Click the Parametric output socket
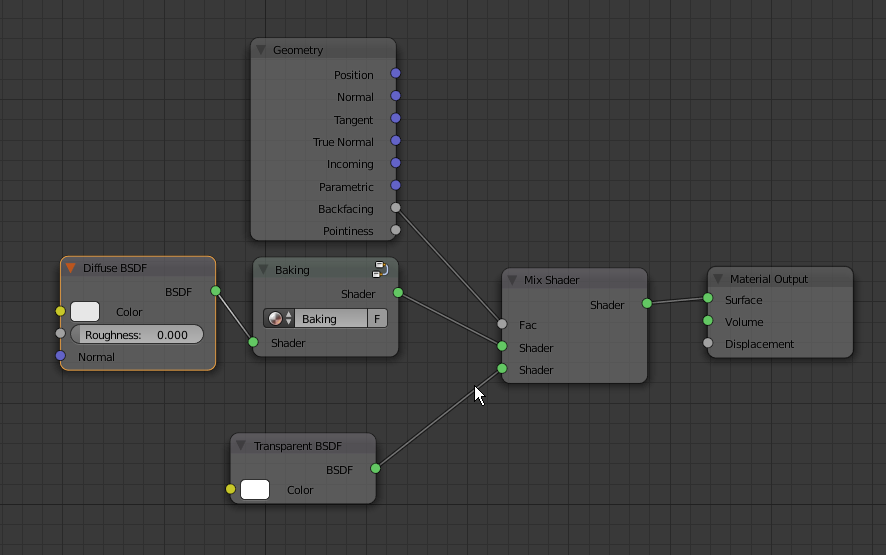The width and height of the screenshot is (886, 555). coord(396,185)
